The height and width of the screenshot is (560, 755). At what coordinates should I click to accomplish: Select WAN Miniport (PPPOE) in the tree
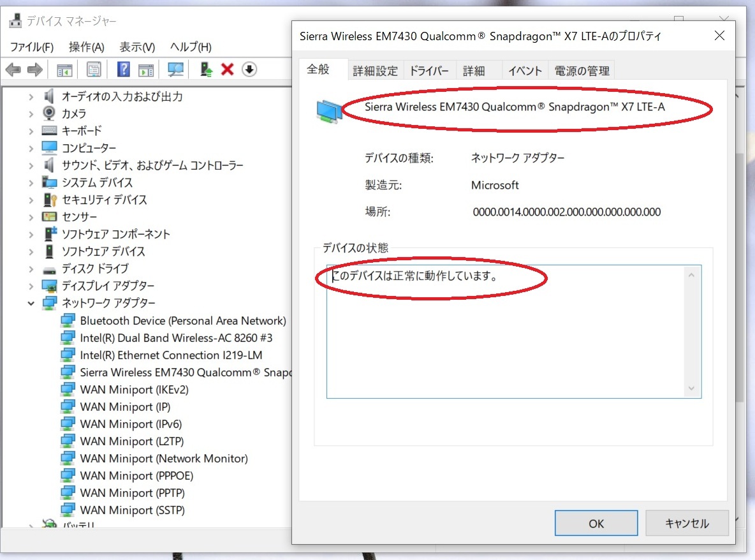pos(136,476)
